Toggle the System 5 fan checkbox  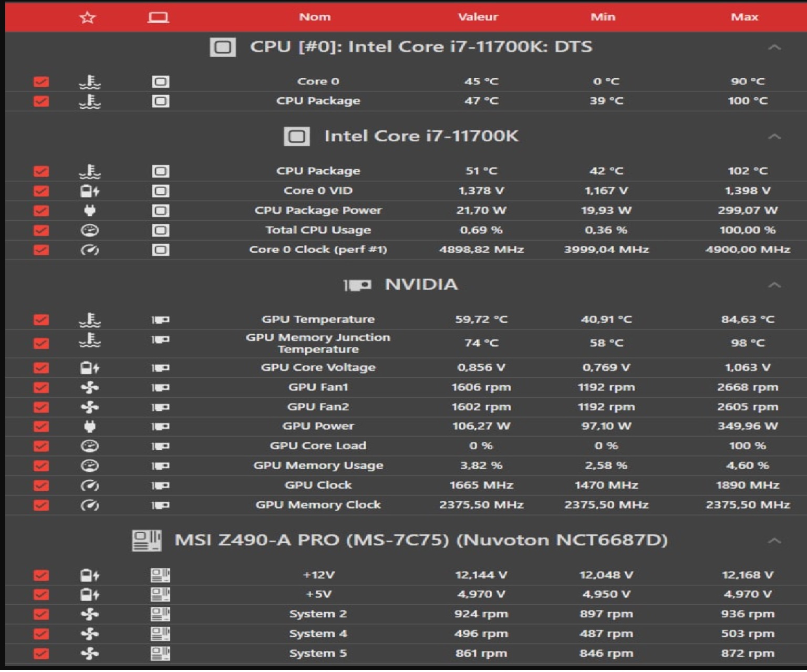(x=41, y=654)
